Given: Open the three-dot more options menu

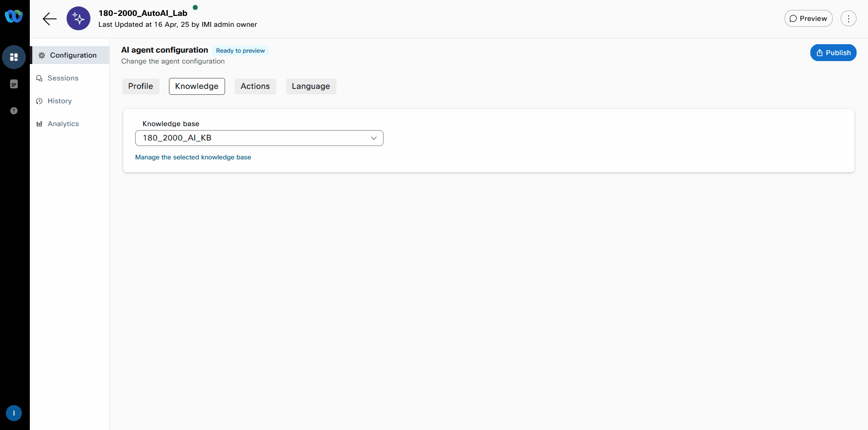Looking at the screenshot, I should click(848, 18).
